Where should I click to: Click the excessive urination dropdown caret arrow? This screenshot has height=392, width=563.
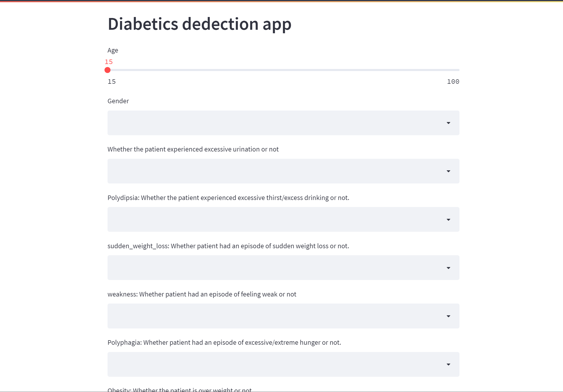[x=448, y=171]
